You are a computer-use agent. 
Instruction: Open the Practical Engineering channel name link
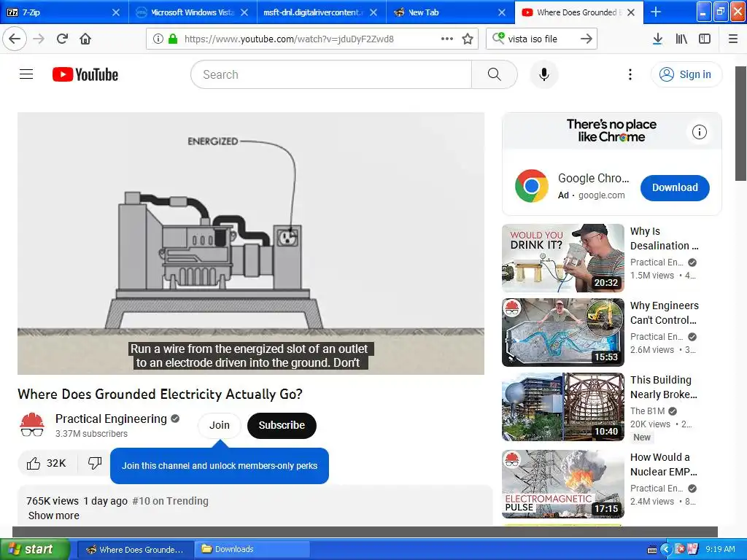click(111, 419)
